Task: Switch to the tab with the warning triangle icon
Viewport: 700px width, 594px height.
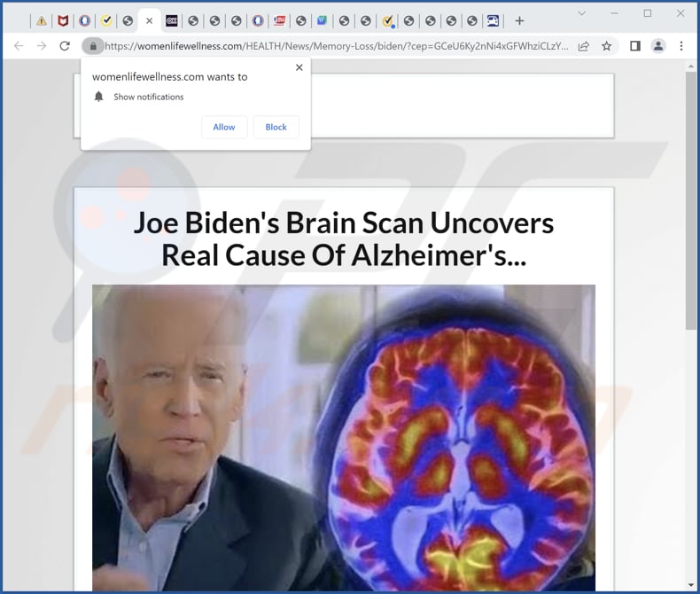Action: click(42, 20)
